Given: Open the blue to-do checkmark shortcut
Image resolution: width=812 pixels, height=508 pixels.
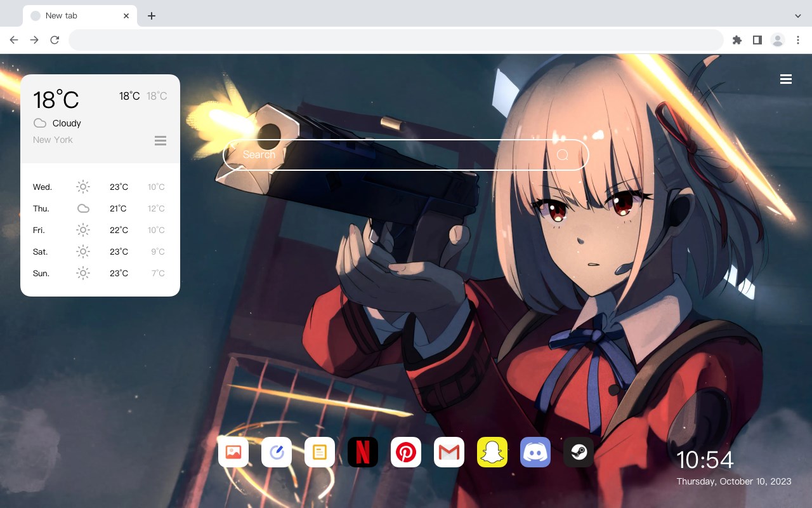Looking at the screenshot, I should (x=277, y=452).
